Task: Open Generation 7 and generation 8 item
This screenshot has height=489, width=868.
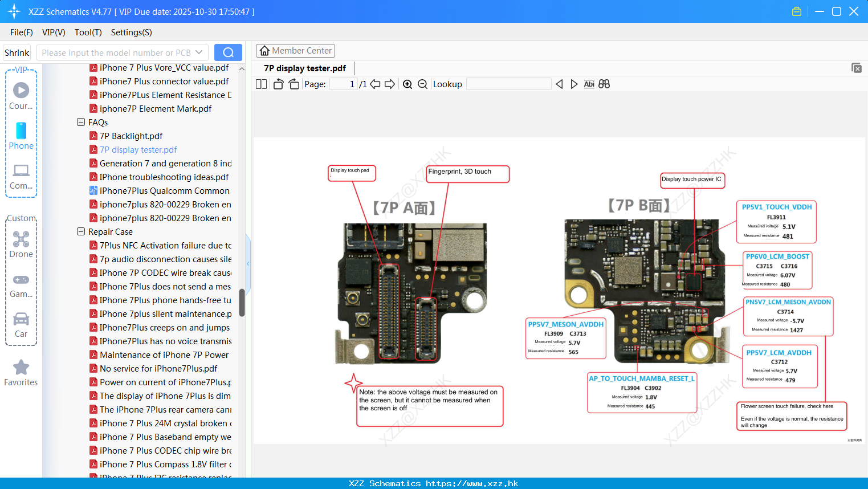Action: coord(165,163)
